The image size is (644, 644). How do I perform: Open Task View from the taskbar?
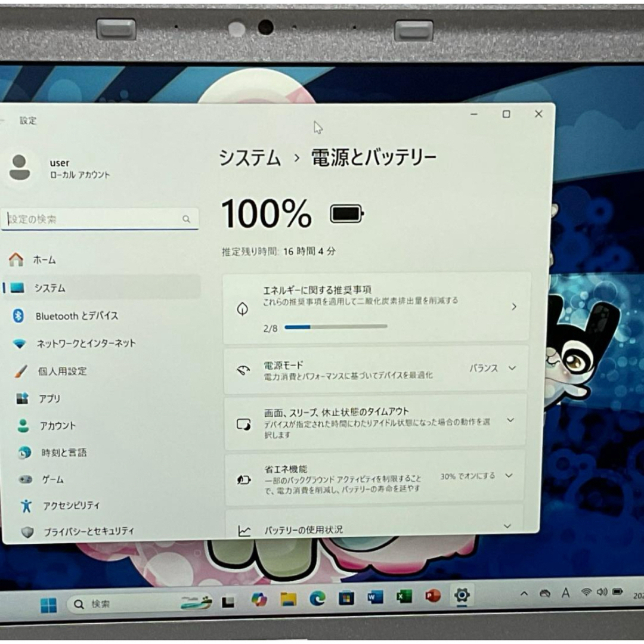pyautogui.click(x=228, y=602)
